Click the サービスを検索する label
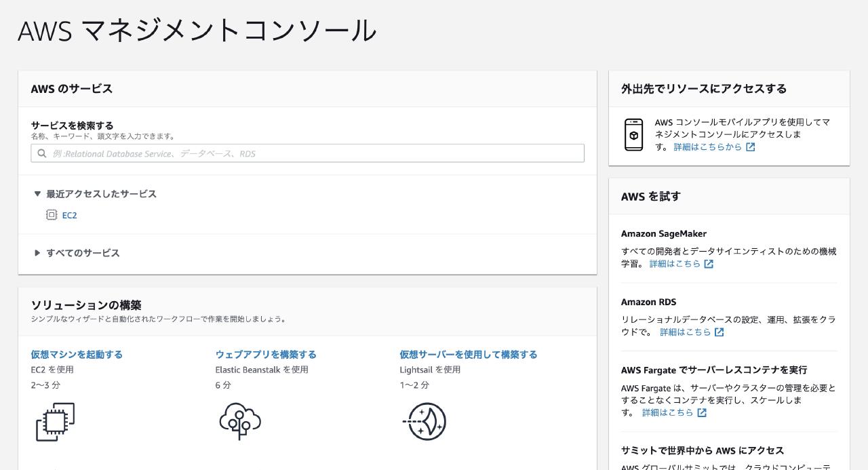 click(72, 125)
